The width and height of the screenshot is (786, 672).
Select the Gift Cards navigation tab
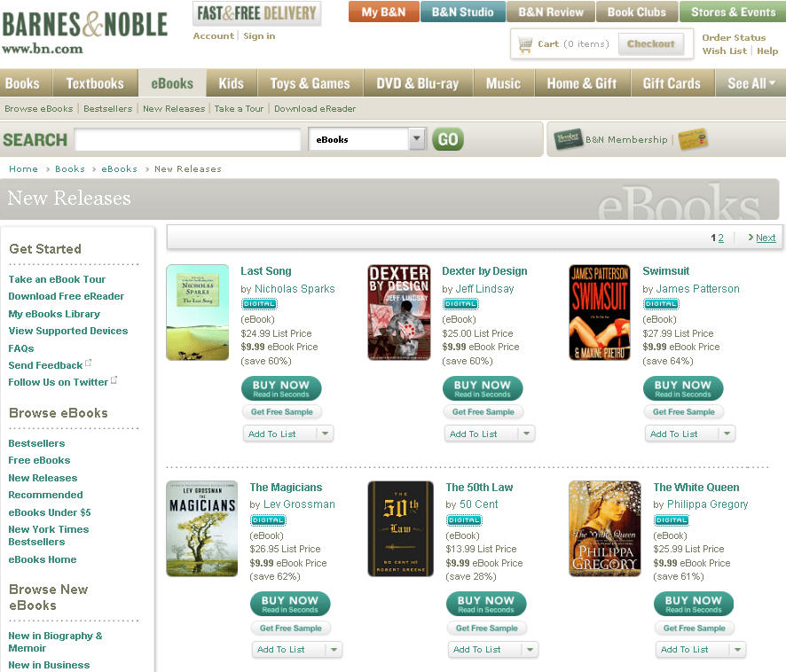coord(672,83)
